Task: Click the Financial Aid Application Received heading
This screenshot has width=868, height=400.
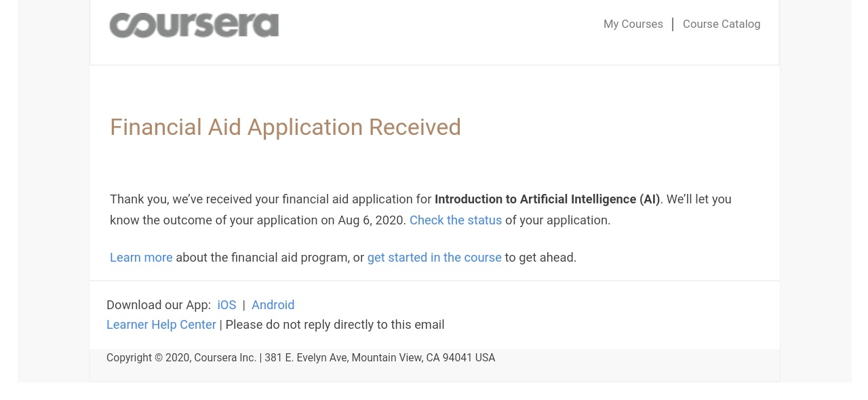Action: 285,127
